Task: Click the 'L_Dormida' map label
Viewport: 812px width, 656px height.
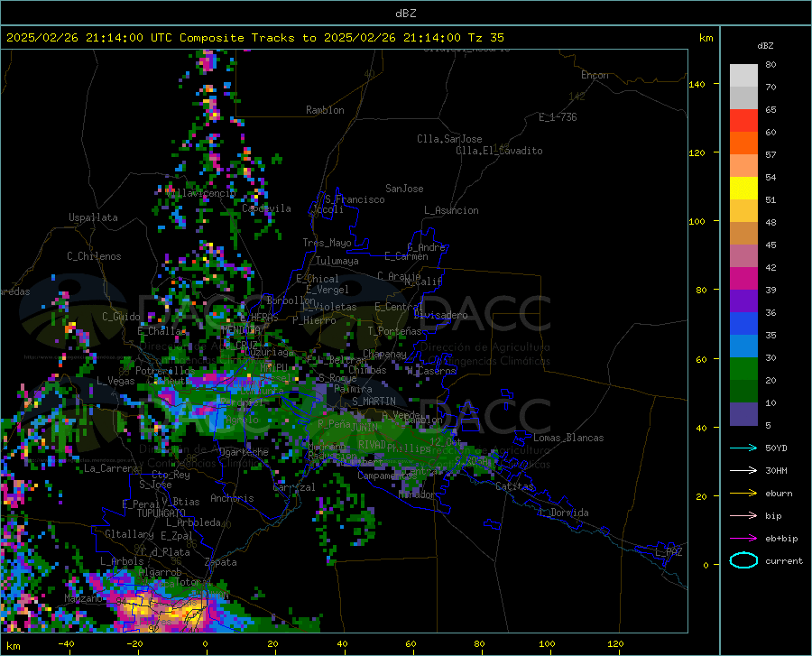Action: [x=563, y=513]
